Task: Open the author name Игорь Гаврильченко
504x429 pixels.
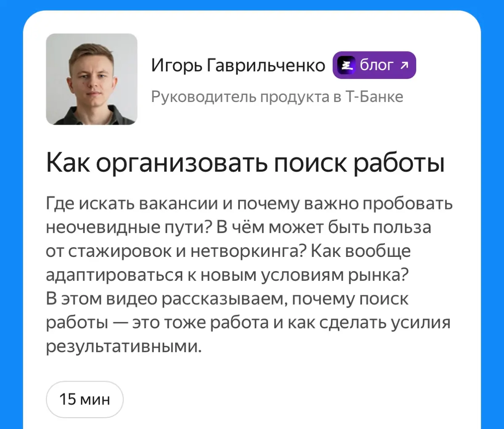Action: (238, 64)
